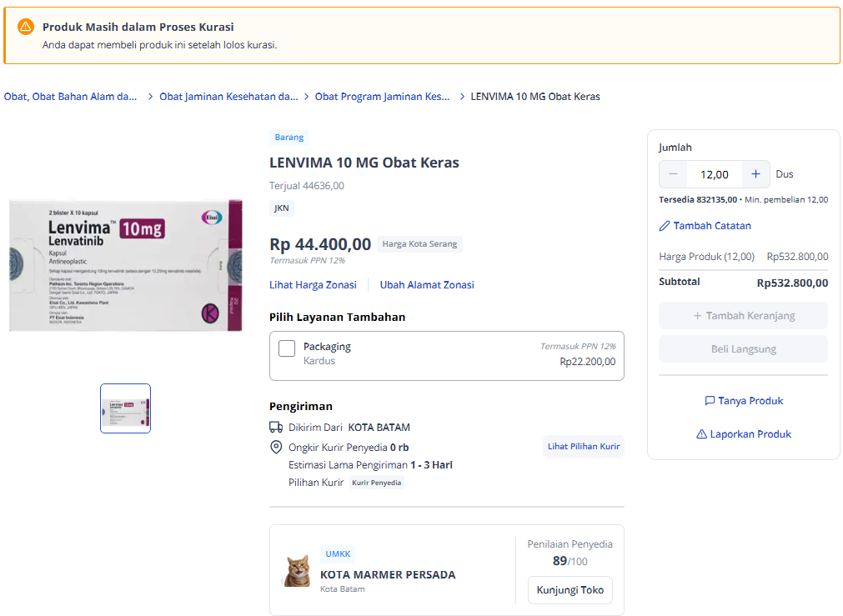
Task: Click the Tambah Keranjang button
Action: (x=743, y=316)
